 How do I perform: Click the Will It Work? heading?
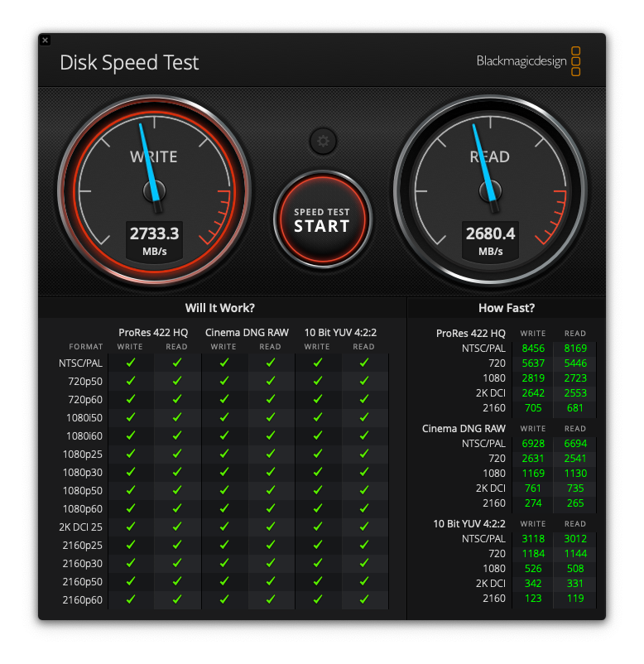pos(219,308)
